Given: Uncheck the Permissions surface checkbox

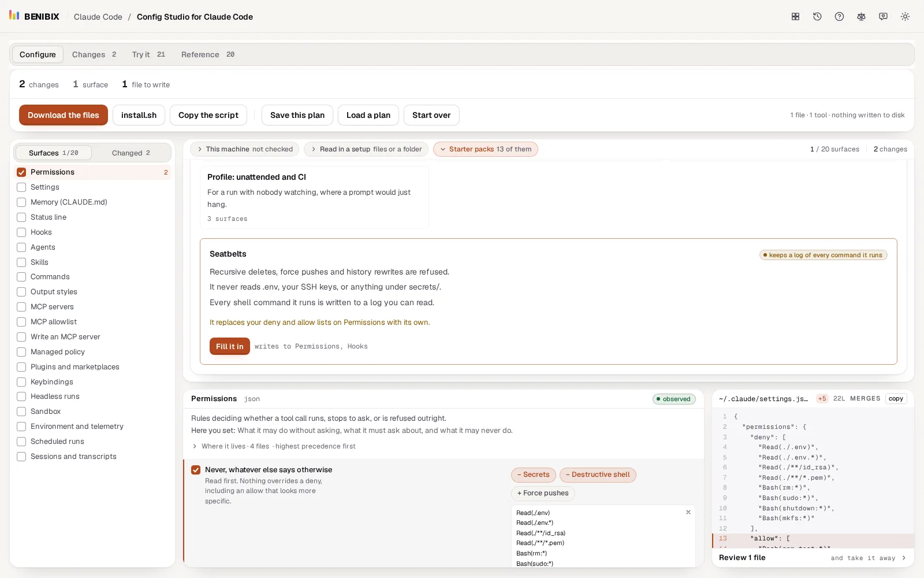Looking at the screenshot, I should tap(21, 172).
